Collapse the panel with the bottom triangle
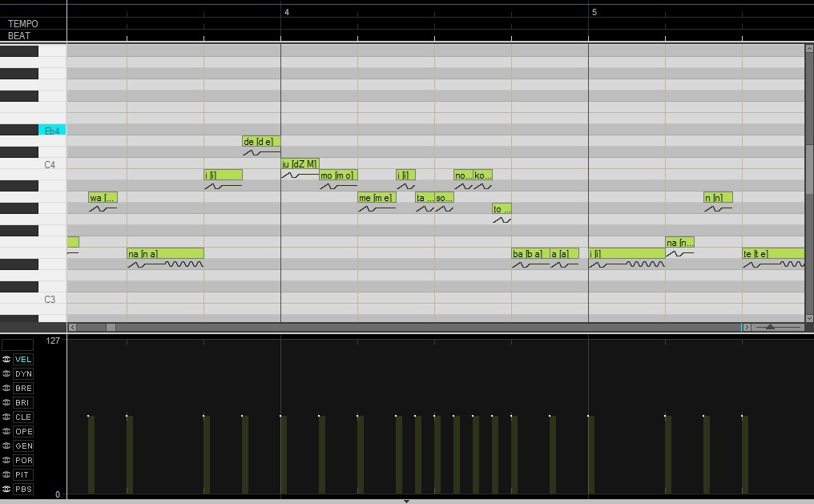 coord(406,502)
